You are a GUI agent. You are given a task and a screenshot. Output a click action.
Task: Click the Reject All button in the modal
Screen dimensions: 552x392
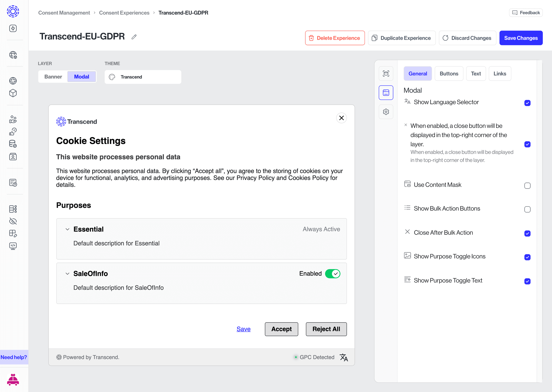coord(326,329)
